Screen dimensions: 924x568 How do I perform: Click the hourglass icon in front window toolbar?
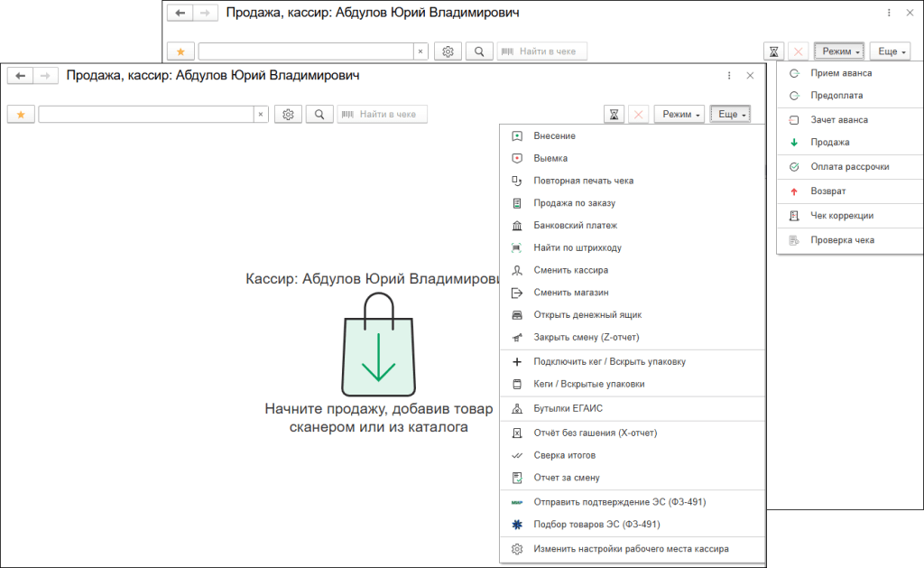(614, 115)
